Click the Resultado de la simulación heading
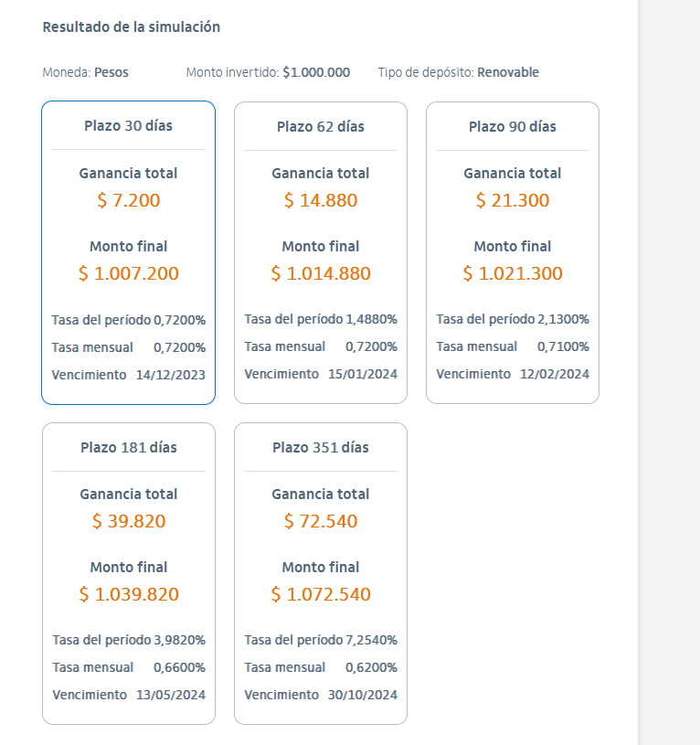The width and height of the screenshot is (700, 745). [x=131, y=27]
